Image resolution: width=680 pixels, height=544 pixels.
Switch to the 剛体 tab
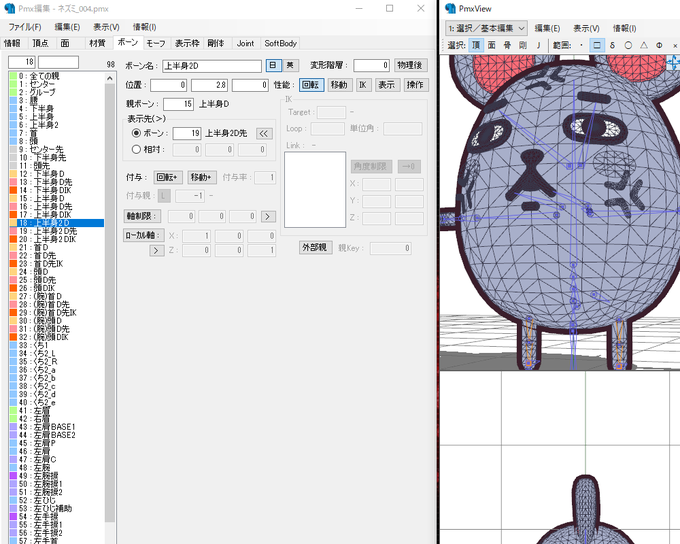[x=216, y=43]
